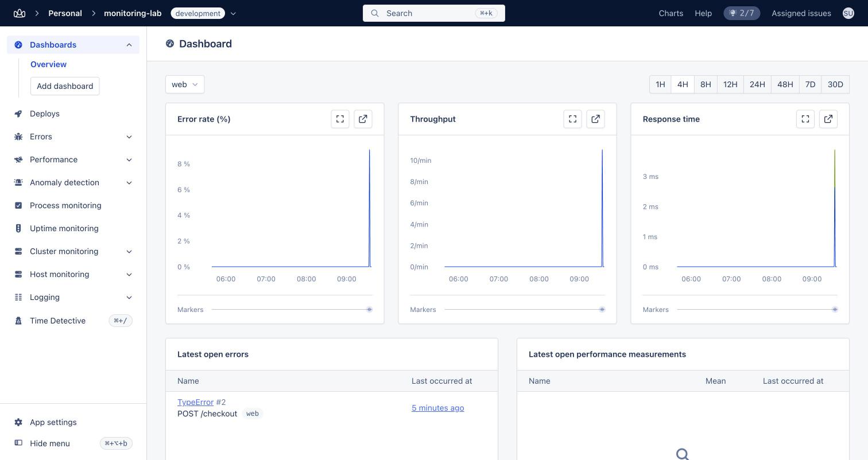
Task: Click the Add dashboard button
Action: [65, 86]
